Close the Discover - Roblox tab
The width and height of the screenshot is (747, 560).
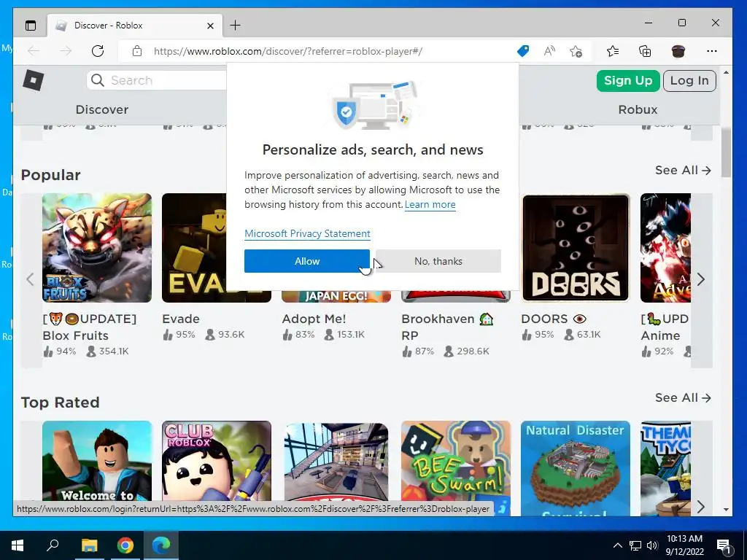(210, 26)
